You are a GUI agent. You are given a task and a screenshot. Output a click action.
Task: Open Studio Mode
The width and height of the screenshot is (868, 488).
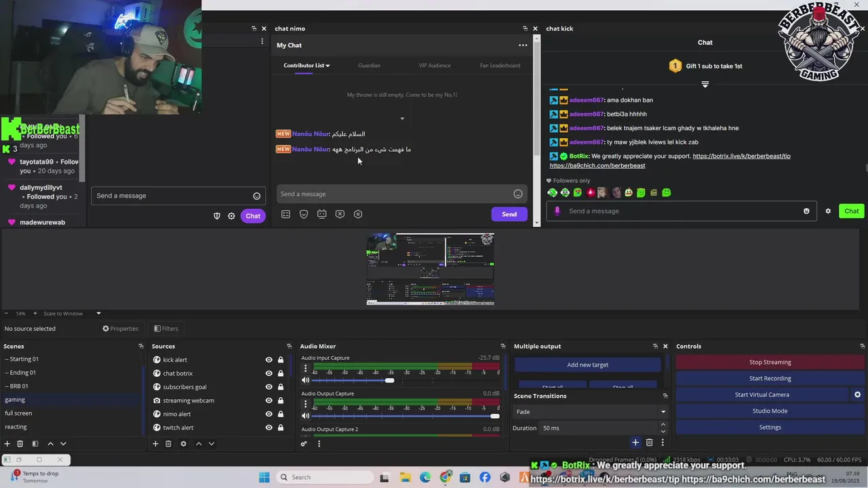click(770, 411)
